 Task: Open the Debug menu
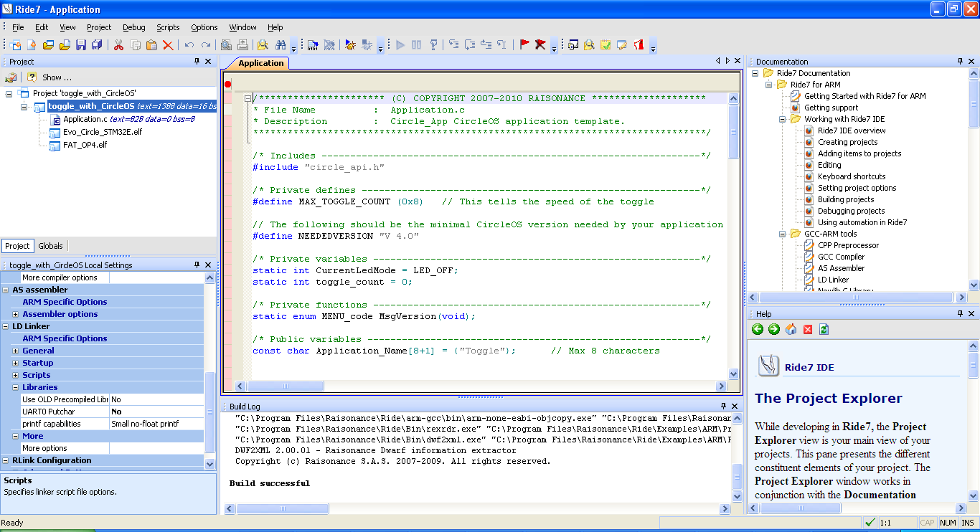[x=133, y=27]
